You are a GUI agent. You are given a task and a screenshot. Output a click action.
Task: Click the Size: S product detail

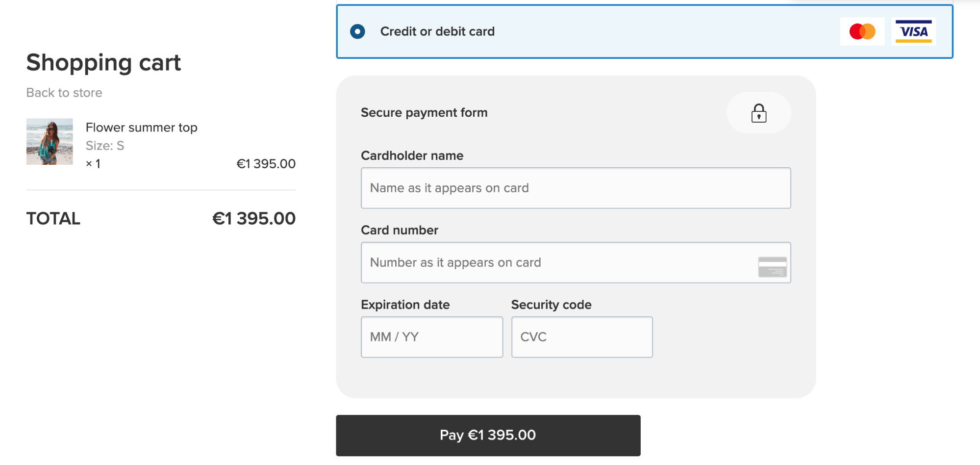coord(104,145)
